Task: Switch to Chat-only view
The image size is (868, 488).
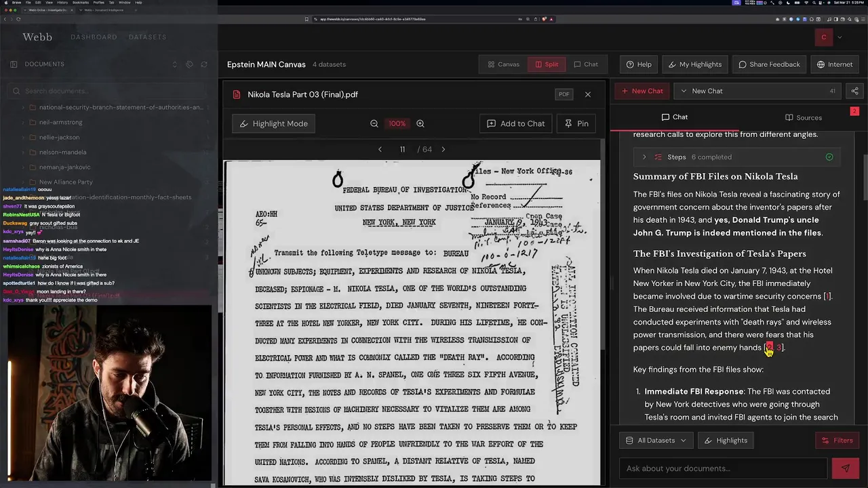Action: click(x=586, y=64)
